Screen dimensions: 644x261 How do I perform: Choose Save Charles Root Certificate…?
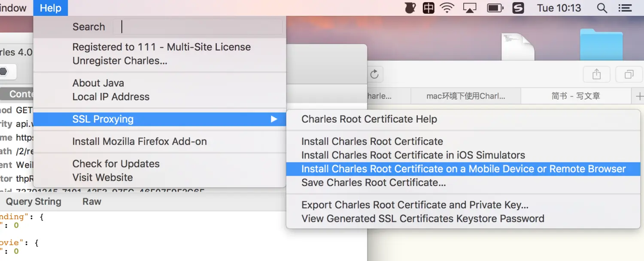(374, 183)
